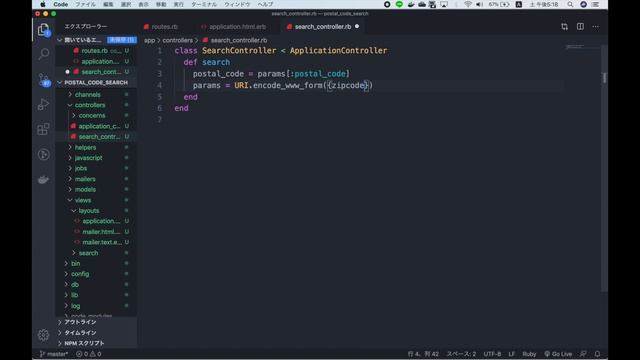Expand the channels folder
The width and height of the screenshot is (640, 360).
pos(87,94)
